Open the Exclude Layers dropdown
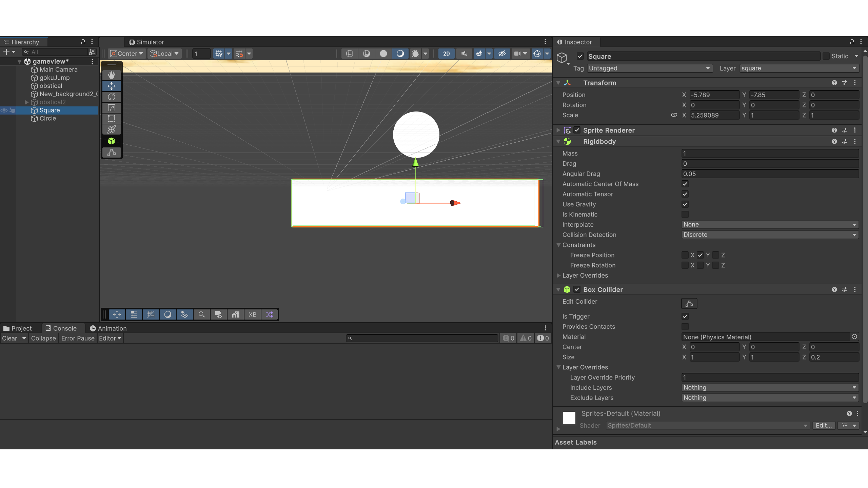 tap(770, 398)
